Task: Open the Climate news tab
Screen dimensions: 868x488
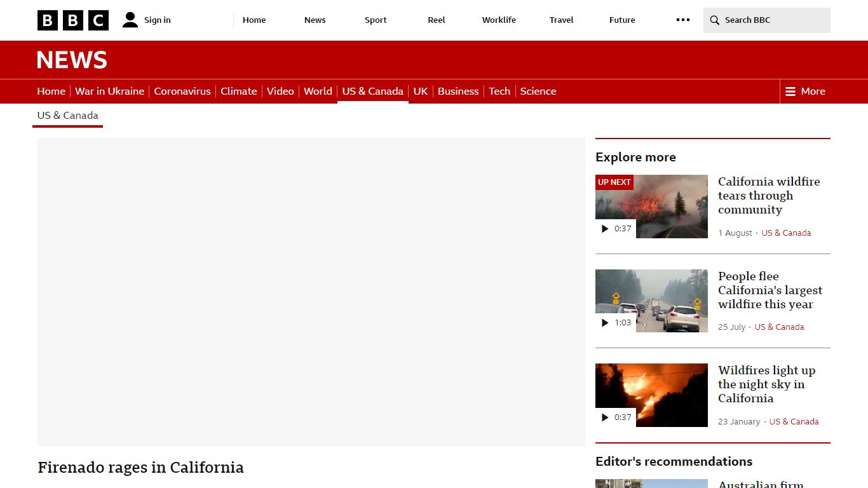Action: [x=239, y=91]
